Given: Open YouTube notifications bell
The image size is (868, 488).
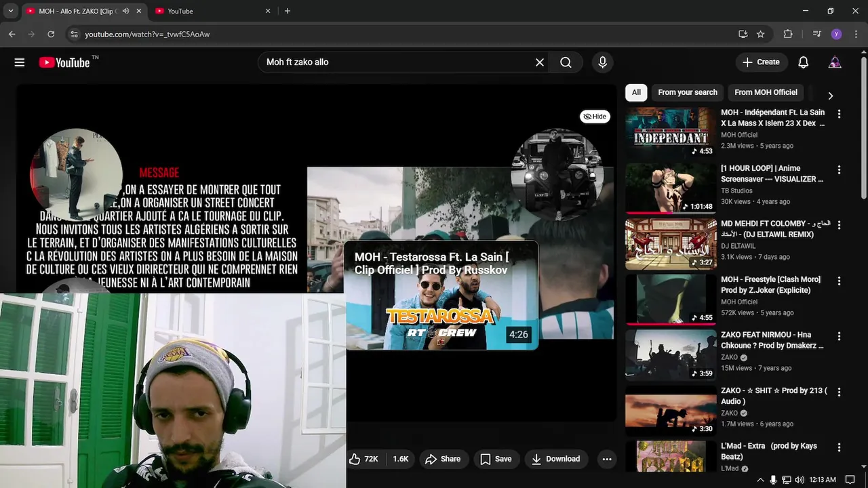Looking at the screenshot, I should coord(803,62).
